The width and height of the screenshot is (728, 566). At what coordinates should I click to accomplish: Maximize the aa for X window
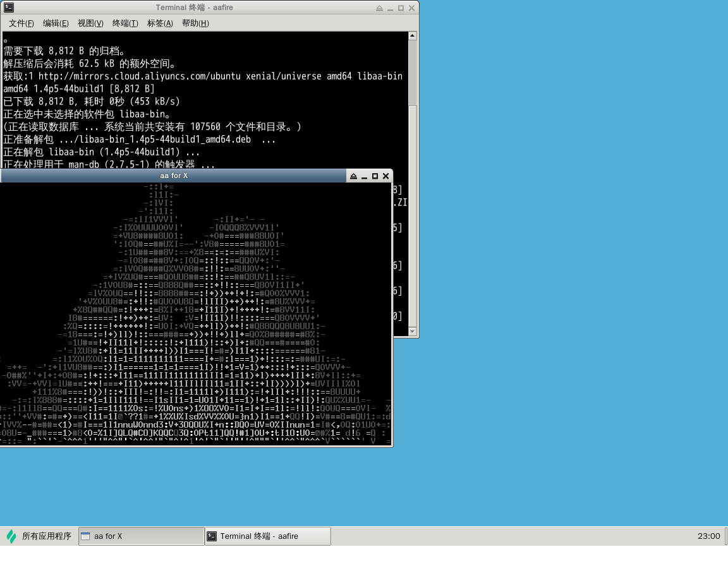[375, 176]
